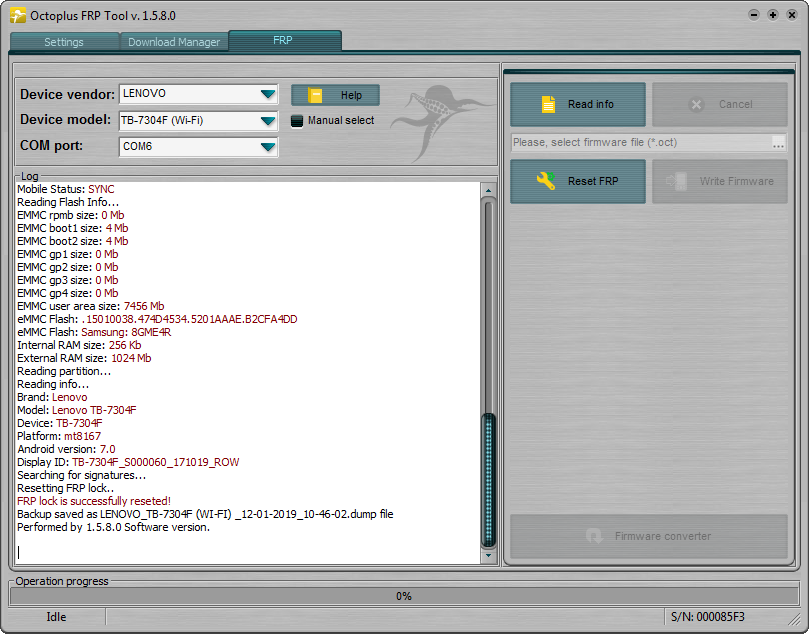Click the Display ID TB-7304F_S000060_171019_ROW line

coord(128,462)
